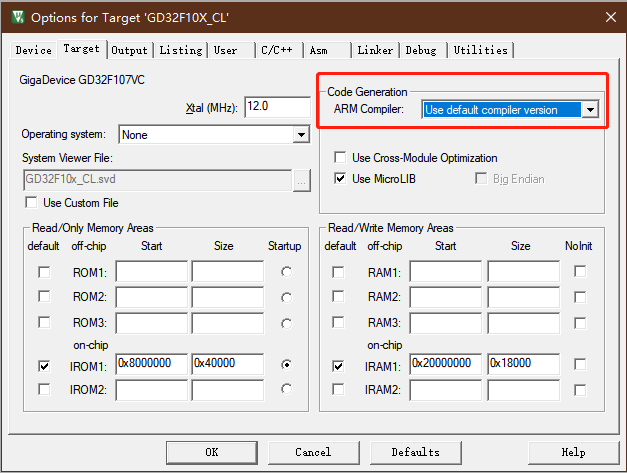Check the RAM3 default checkbox

338,322
